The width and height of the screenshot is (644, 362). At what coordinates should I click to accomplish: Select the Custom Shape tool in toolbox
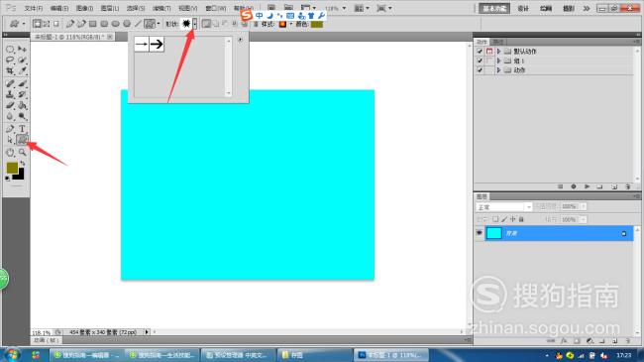[22, 140]
